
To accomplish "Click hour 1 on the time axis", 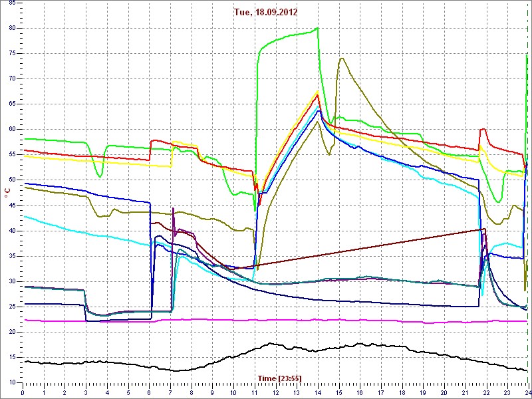I will tap(44, 392).
